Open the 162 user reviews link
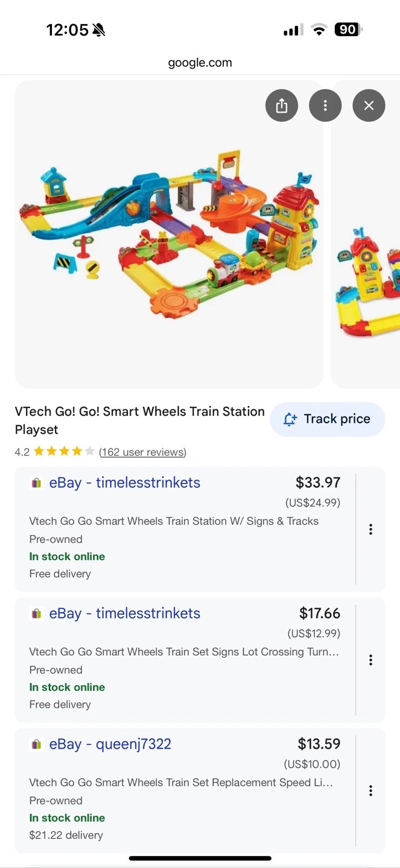400x868 pixels. (142, 452)
